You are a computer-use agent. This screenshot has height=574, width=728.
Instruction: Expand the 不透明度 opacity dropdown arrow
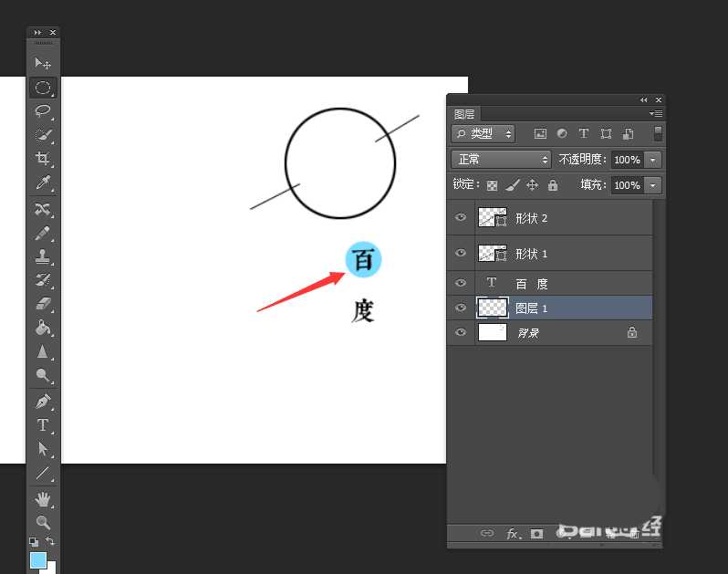pyautogui.click(x=652, y=160)
